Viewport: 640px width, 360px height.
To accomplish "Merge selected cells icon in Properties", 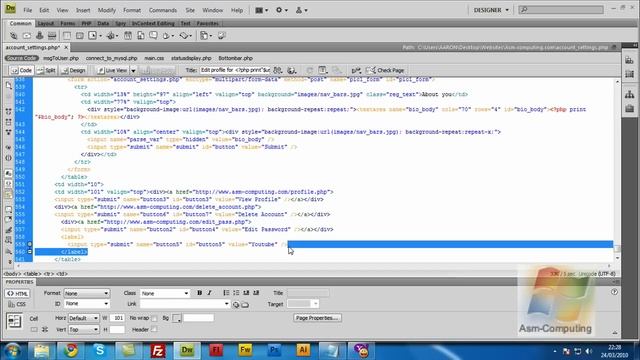I will tap(34, 329).
